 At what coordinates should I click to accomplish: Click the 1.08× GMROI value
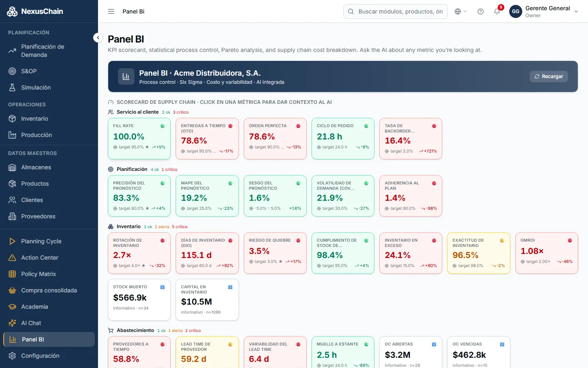(x=532, y=251)
